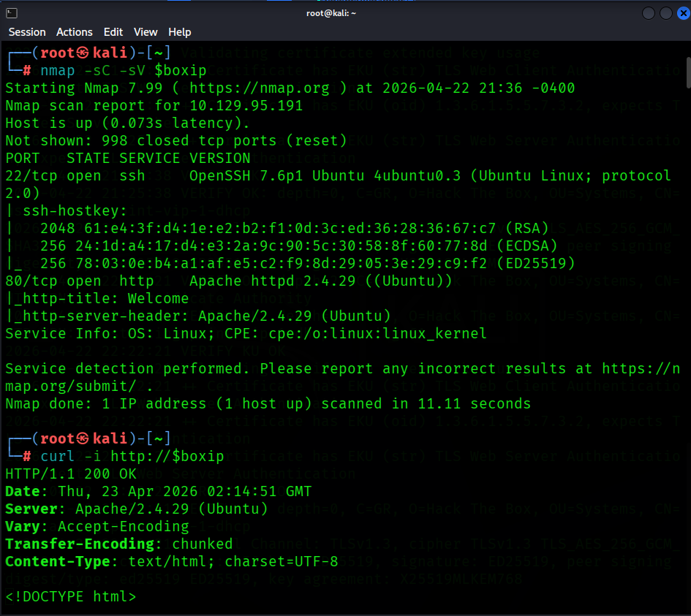Click the command "curl -i http://$boxip"
691x616 pixels.
(132, 456)
